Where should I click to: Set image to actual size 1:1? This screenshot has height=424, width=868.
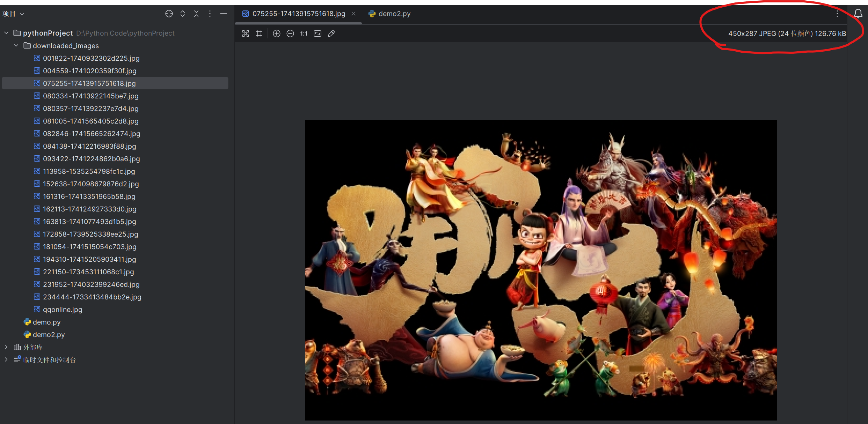[304, 34]
